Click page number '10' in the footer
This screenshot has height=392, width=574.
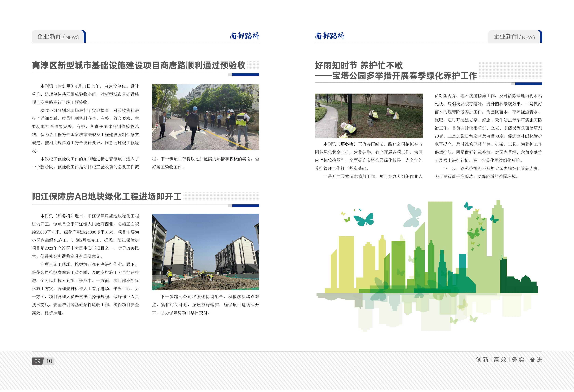click(x=49, y=361)
